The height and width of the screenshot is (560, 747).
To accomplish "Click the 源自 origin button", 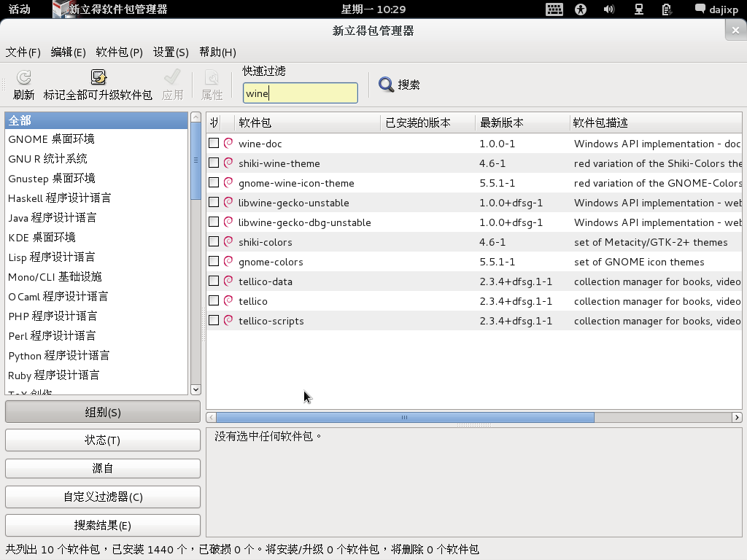I will (103, 469).
